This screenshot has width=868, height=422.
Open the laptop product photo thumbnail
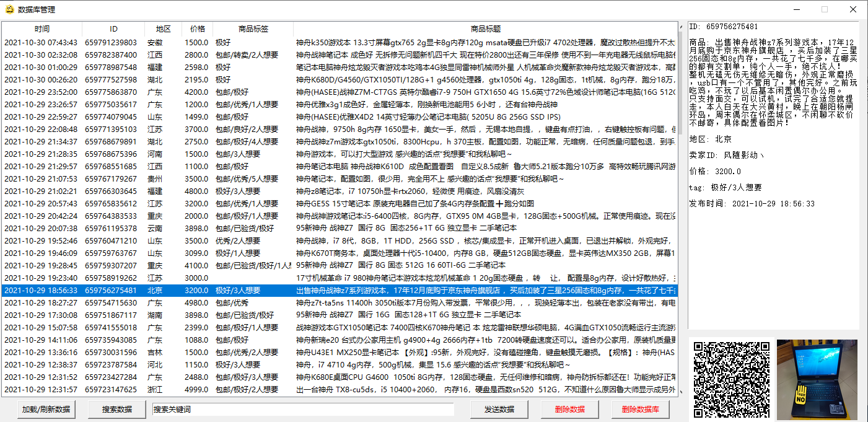pos(817,379)
